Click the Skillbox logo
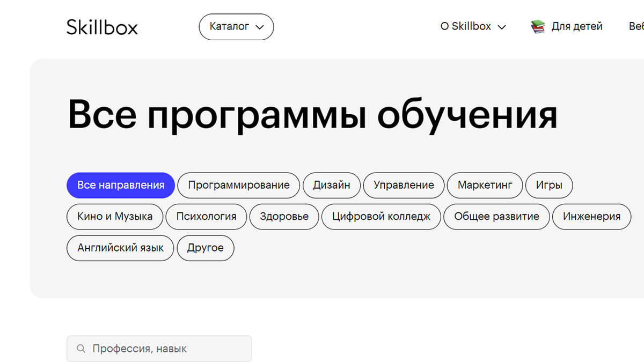 click(x=102, y=27)
